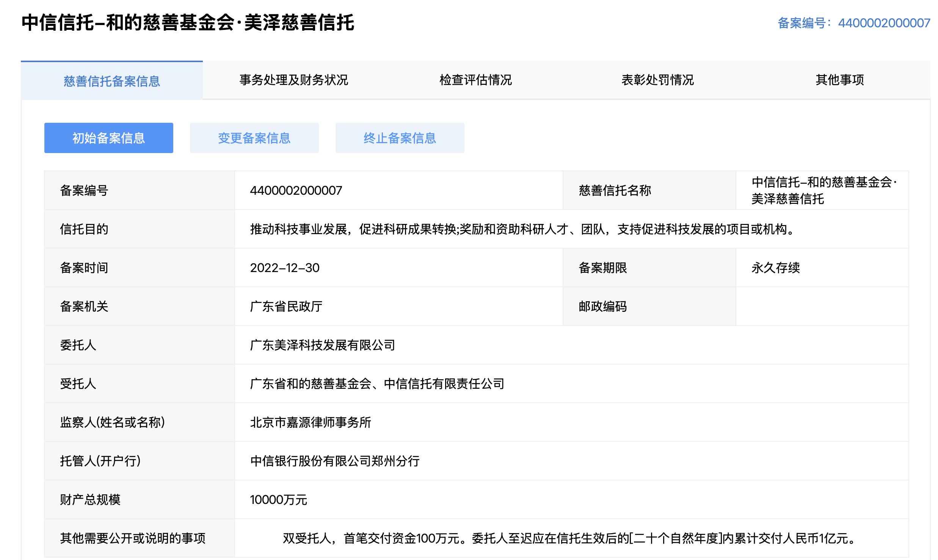
Task: View the 终止备案信息 records
Action: pos(400,138)
